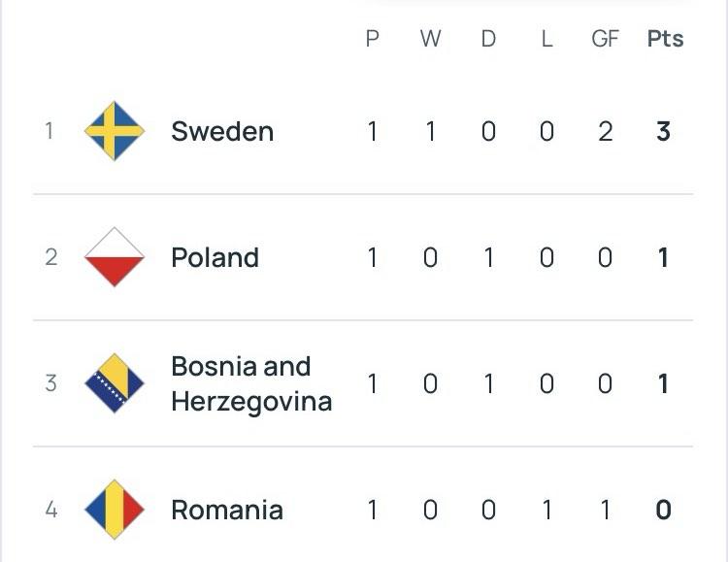Viewport: 728px width, 562px height.
Task: Sort table by GF column header
Action: pos(605,39)
